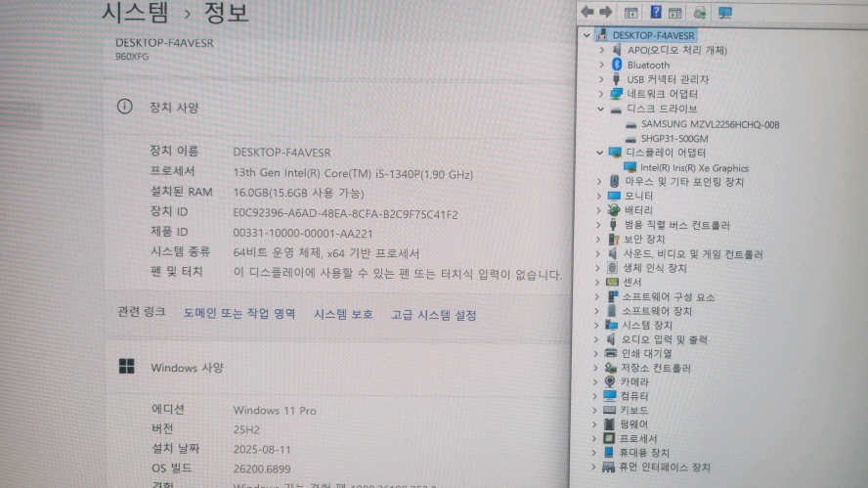Viewport: 868px width, 488px height.
Task: Select the SHGP31-500GM disk drive
Action: coord(674,139)
